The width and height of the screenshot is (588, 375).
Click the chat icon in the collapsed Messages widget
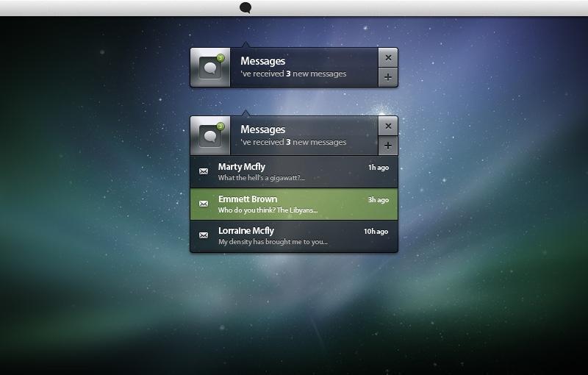point(210,68)
